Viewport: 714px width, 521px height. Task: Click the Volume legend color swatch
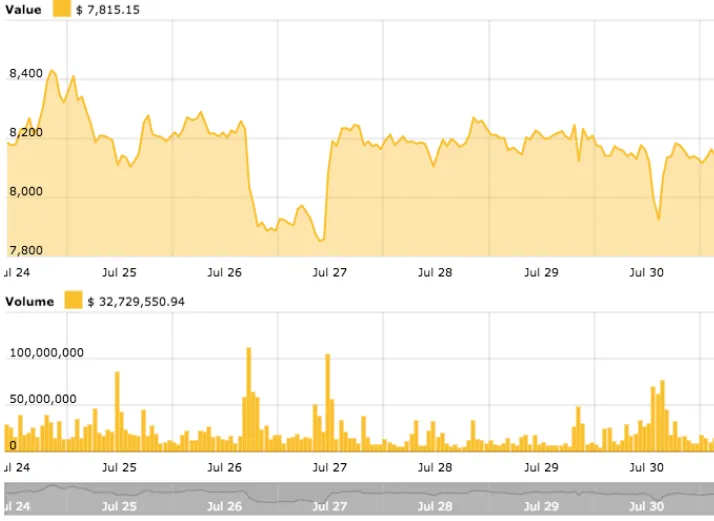(x=73, y=301)
